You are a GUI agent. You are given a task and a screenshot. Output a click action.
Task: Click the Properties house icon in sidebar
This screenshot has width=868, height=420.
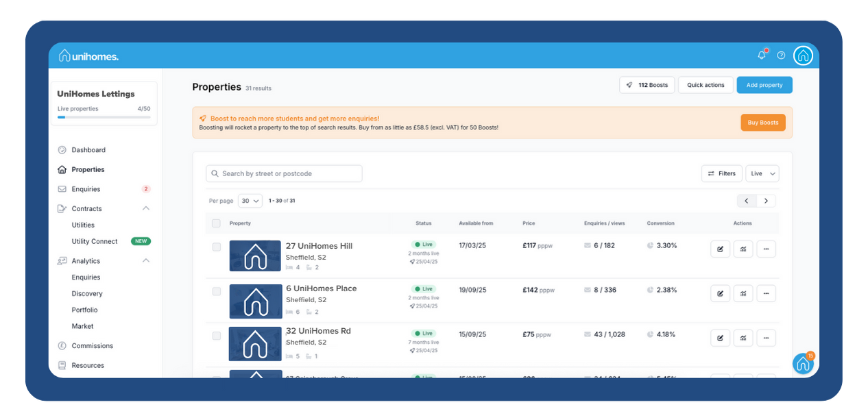tap(62, 169)
